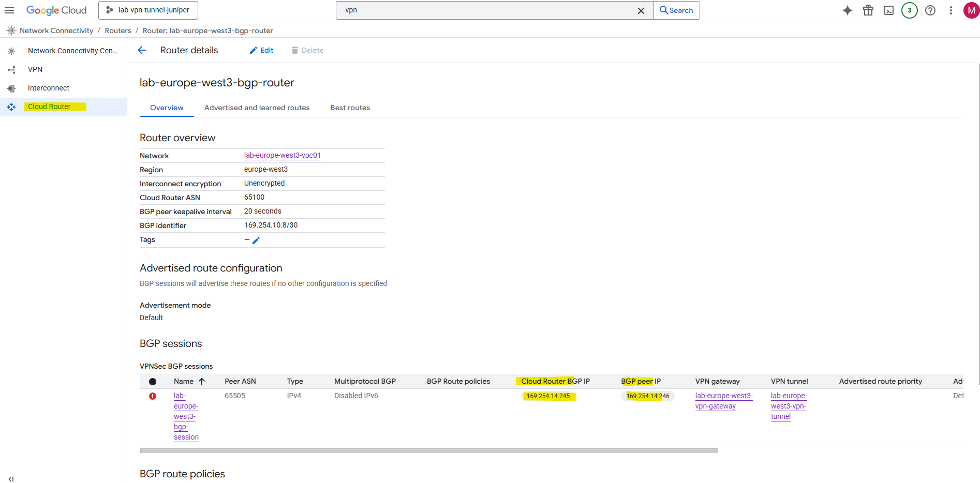This screenshot has height=483, width=980.
Task: Click Advertised route priority column header
Action: tap(880, 381)
